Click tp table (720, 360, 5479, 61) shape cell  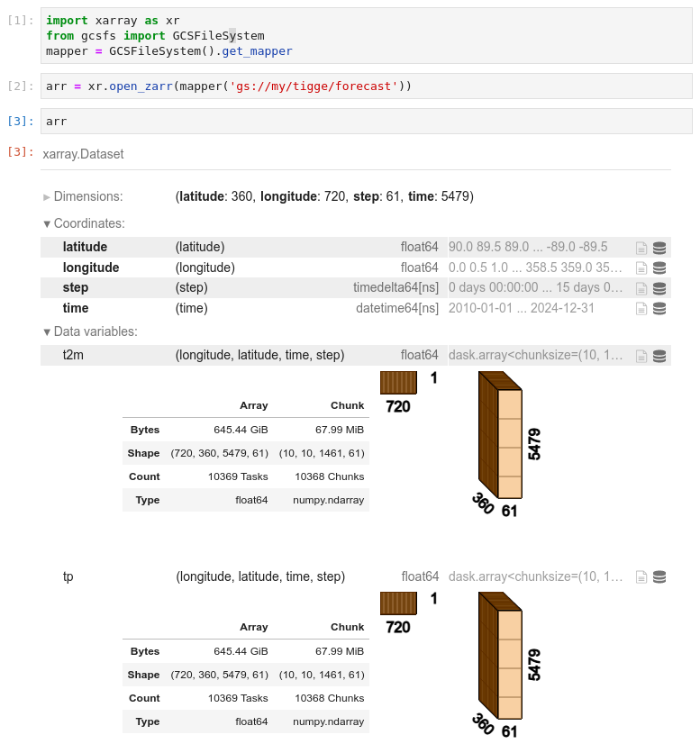(x=220, y=675)
